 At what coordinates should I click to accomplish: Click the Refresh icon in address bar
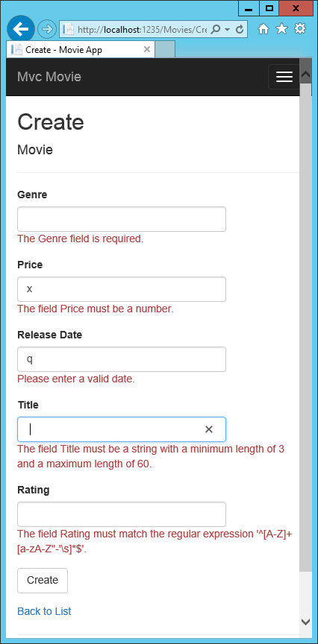pyautogui.click(x=240, y=29)
